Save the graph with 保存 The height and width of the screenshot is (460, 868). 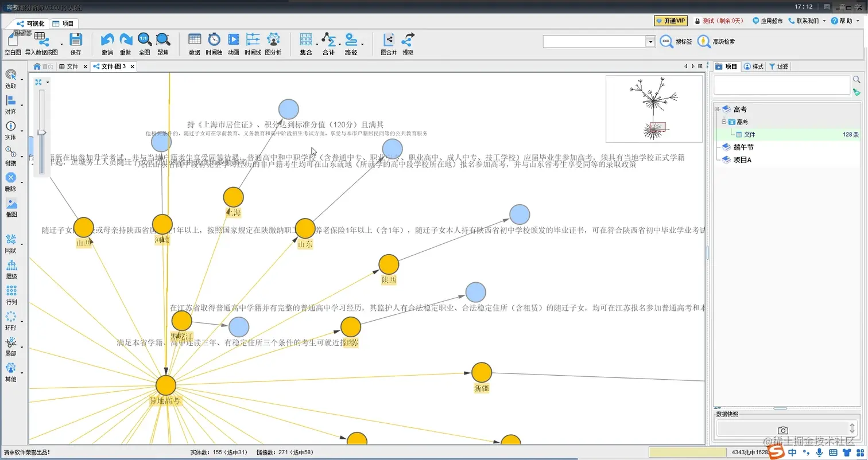[x=76, y=44]
